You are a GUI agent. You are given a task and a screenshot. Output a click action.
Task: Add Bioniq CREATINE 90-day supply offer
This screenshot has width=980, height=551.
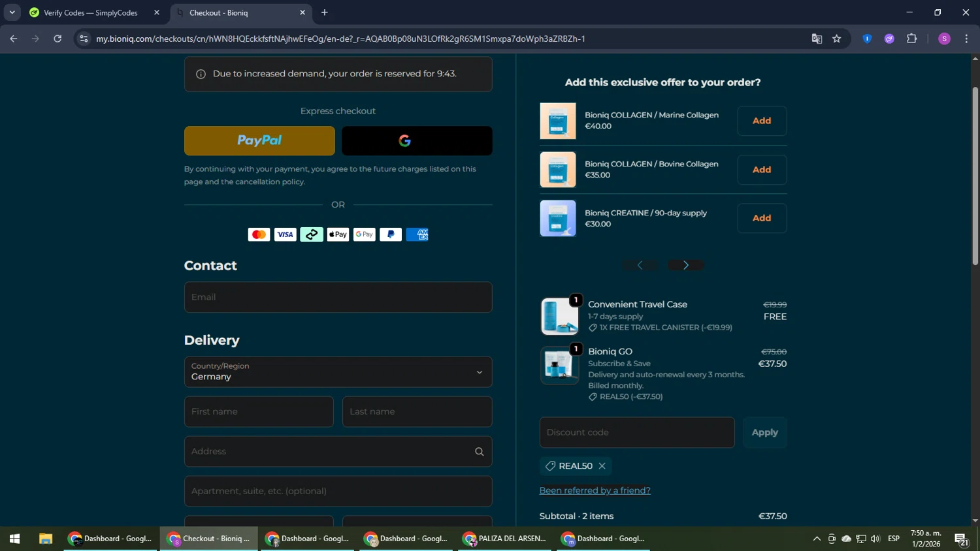coord(762,218)
